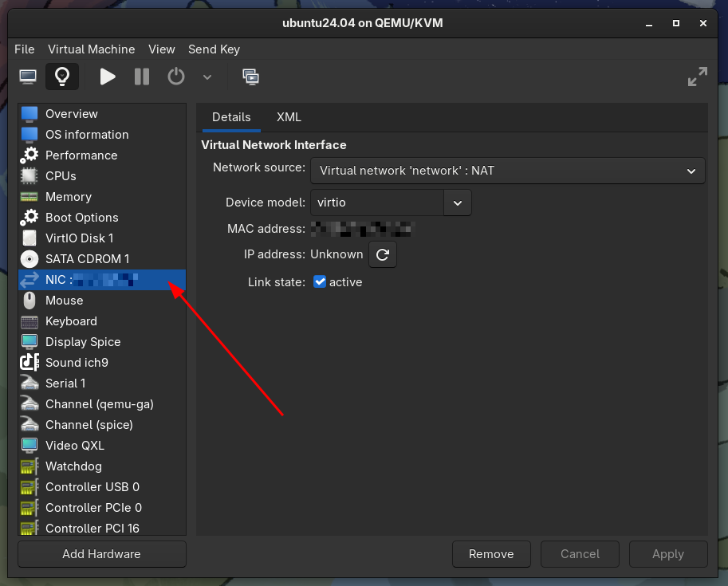Open the Send Key menu
728x586 pixels.
214,49
